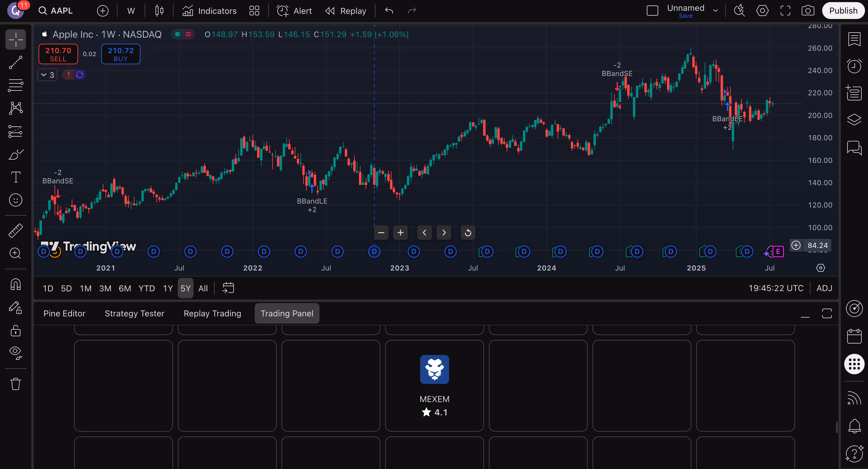Maximize the bottom trading panel

point(827,314)
